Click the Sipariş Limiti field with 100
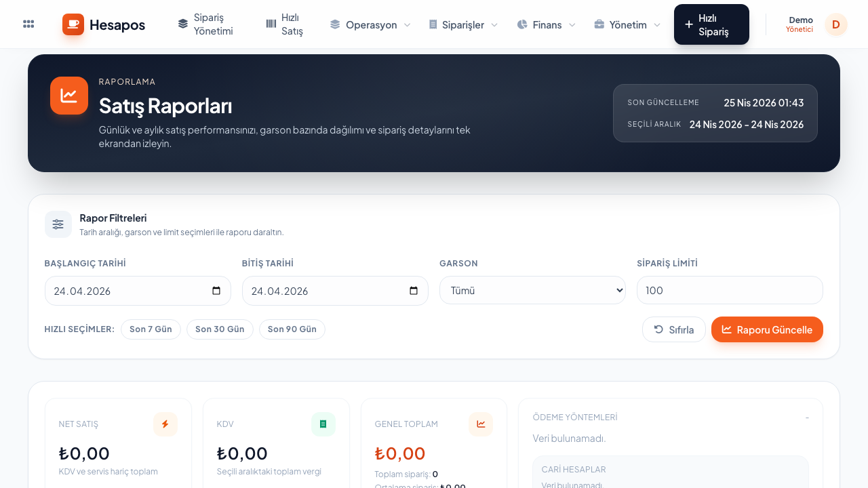Image resolution: width=868 pixels, height=488 pixels. [730, 290]
